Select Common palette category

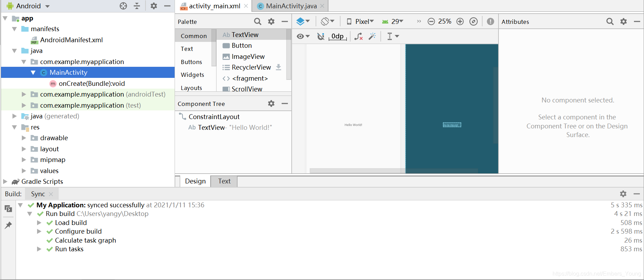pos(194,36)
